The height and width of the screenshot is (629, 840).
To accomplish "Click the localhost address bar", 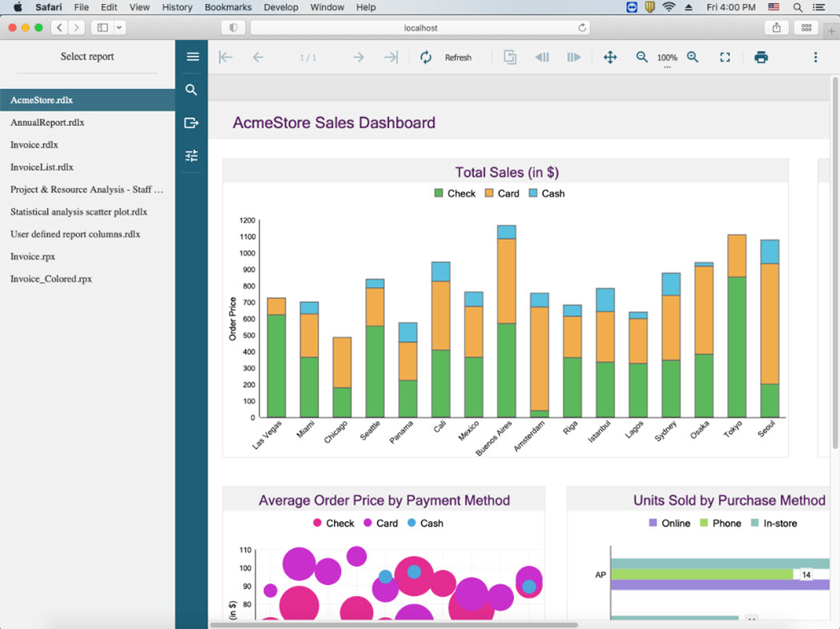I will [x=420, y=28].
